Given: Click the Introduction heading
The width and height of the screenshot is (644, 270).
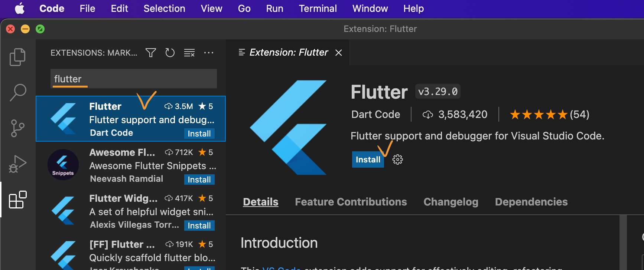Looking at the screenshot, I should point(279,243).
